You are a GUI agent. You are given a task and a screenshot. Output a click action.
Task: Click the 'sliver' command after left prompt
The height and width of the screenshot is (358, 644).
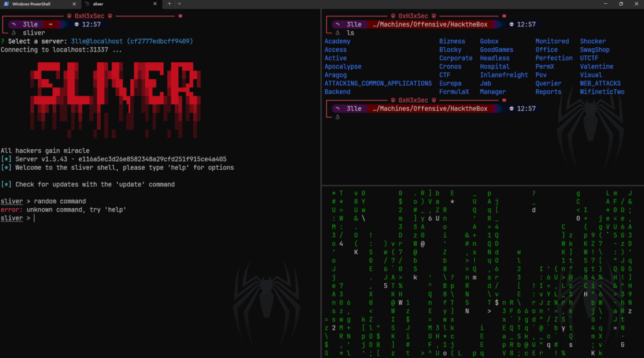34,33
